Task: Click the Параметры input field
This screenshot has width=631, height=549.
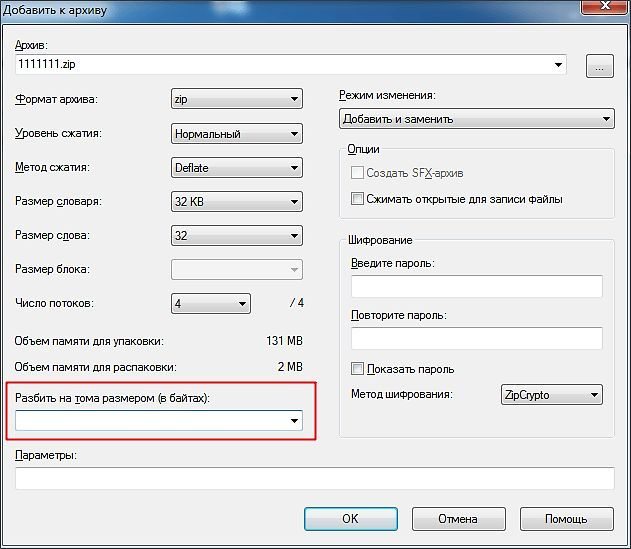Action: click(x=315, y=479)
